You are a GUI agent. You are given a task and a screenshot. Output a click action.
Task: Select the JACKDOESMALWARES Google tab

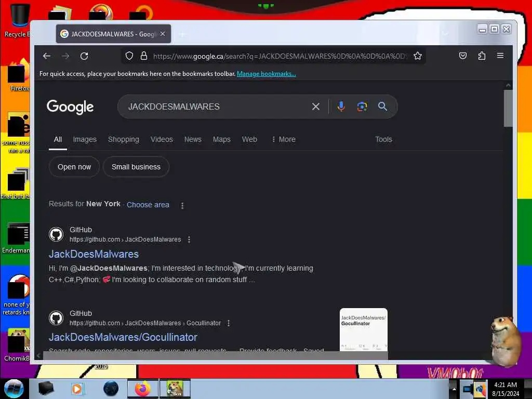pyautogui.click(x=113, y=34)
